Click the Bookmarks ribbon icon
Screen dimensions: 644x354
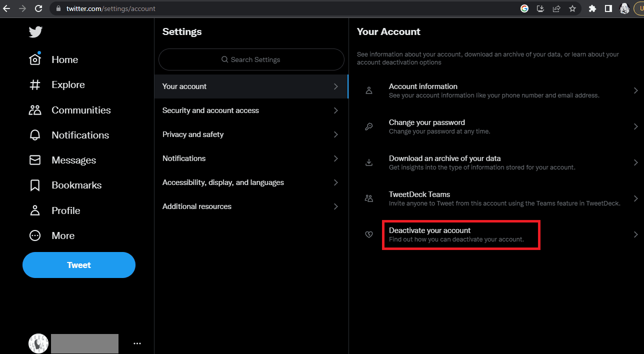[35, 185]
